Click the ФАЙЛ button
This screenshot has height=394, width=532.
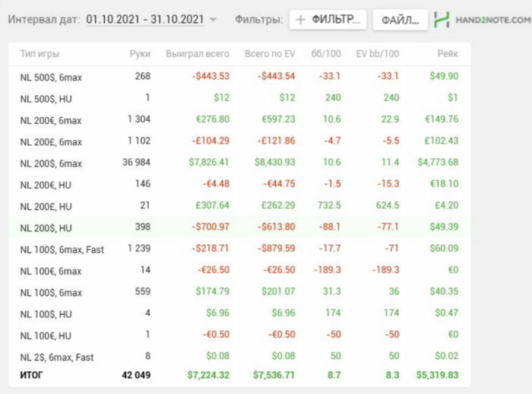coord(400,20)
